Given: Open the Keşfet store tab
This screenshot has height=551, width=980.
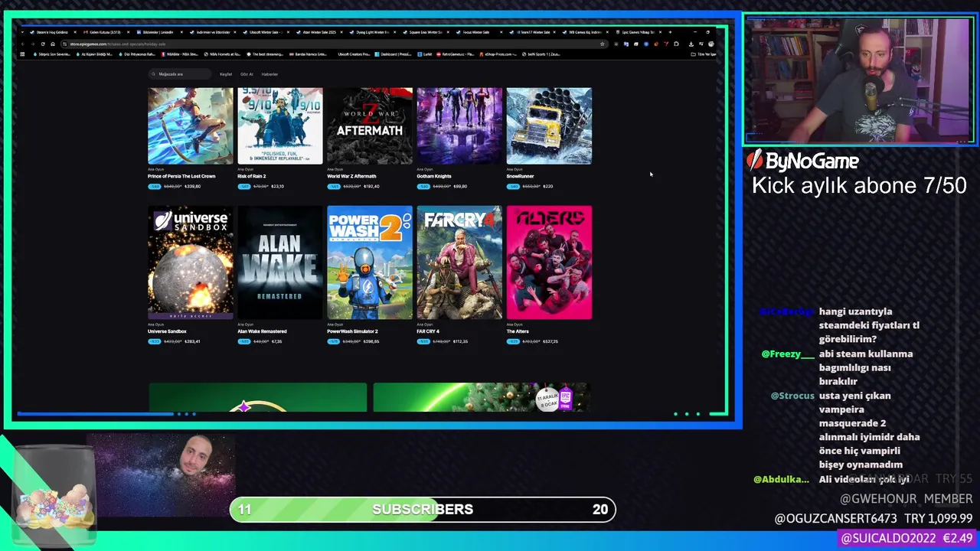Looking at the screenshot, I should point(226,74).
